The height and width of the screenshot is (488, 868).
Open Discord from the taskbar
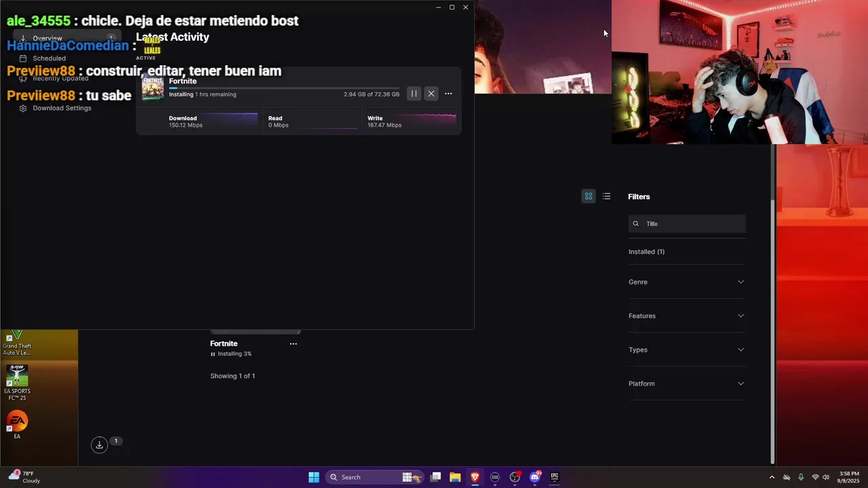click(x=535, y=477)
